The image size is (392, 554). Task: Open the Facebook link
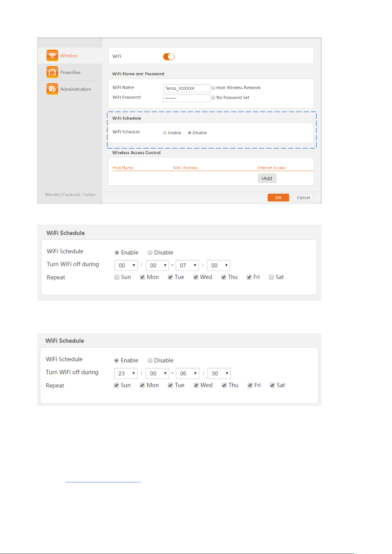coord(71,195)
